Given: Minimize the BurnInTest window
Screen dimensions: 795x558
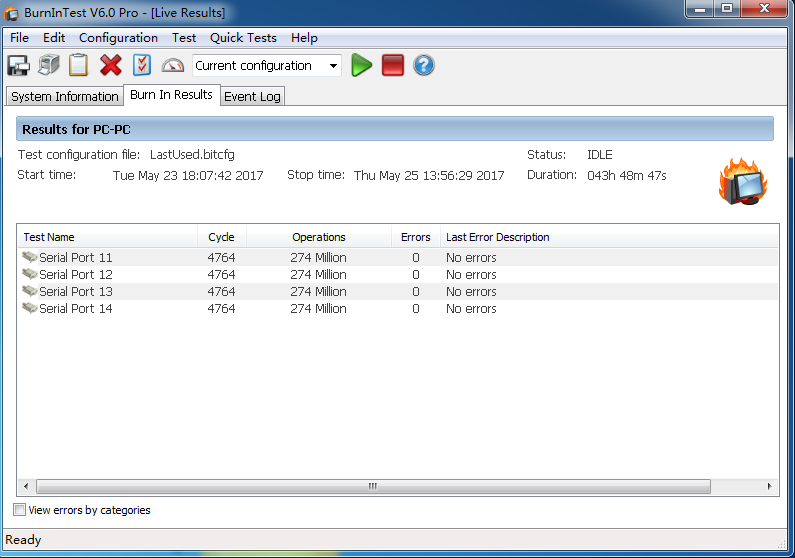Looking at the screenshot, I should 700,9.
